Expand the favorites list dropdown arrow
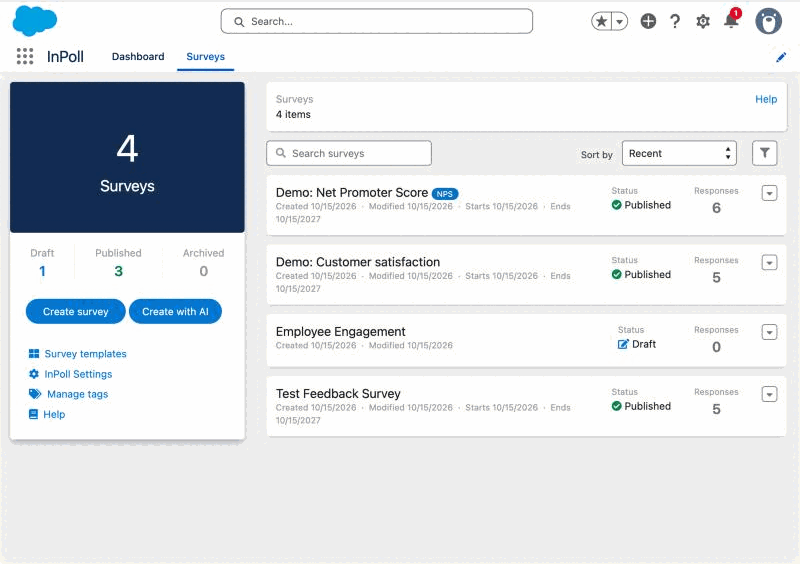The width and height of the screenshot is (800, 564). coord(619,21)
